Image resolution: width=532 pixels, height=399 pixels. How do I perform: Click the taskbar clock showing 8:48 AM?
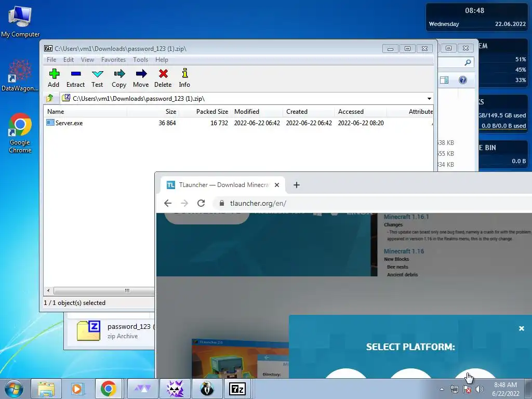click(506, 389)
